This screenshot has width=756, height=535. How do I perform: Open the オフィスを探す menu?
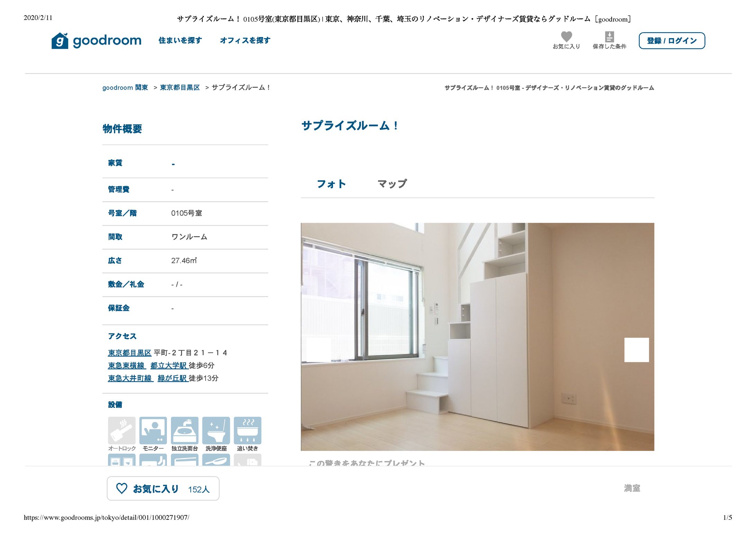245,41
